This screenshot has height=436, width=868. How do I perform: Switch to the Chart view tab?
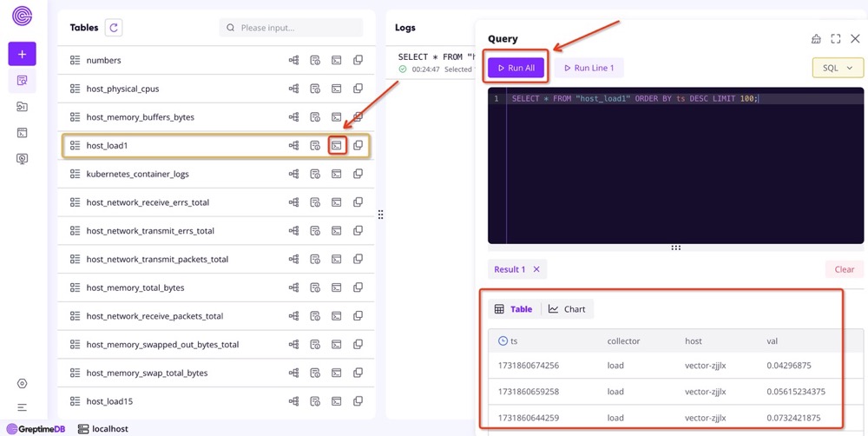click(x=567, y=309)
